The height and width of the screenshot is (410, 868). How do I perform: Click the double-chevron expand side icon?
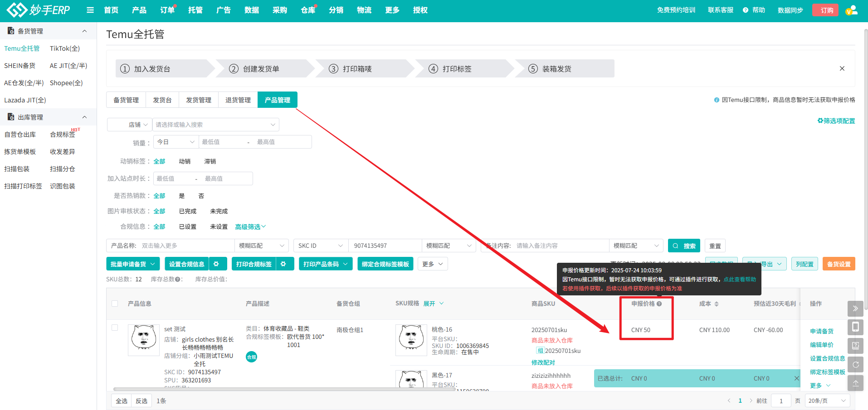click(855, 309)
